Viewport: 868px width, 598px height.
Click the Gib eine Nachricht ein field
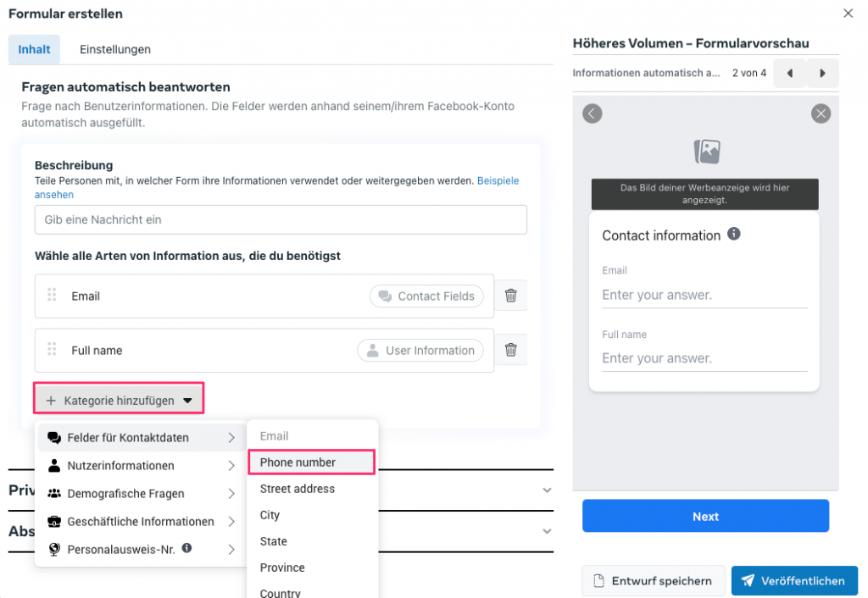(281, 219)
